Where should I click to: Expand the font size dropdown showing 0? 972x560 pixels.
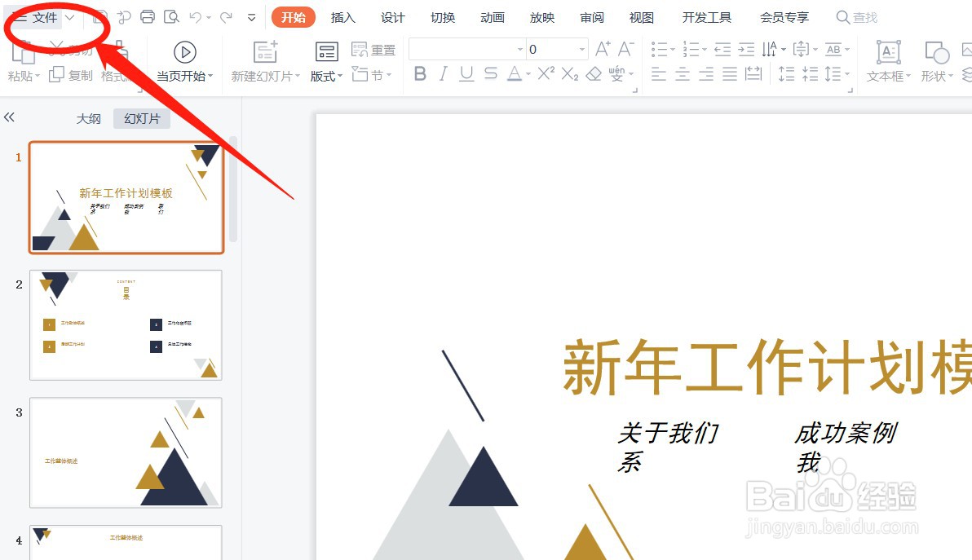(582, 49)
